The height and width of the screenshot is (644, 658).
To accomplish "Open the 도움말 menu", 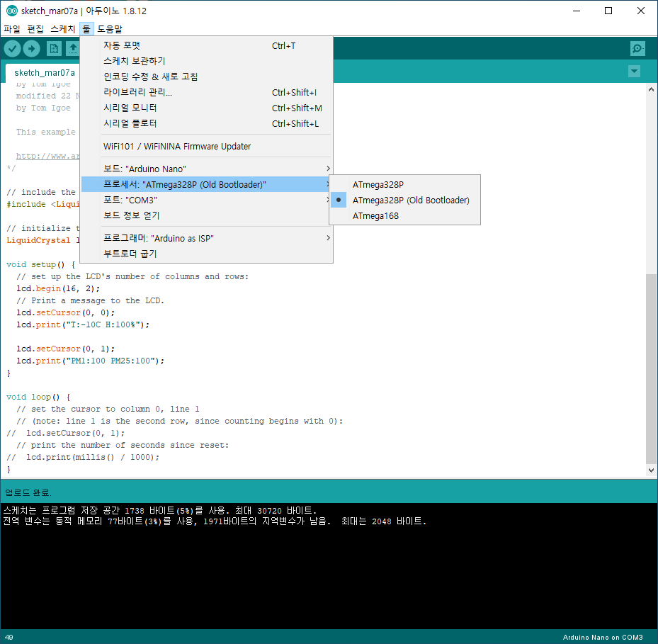I will (x=110, y=29).
